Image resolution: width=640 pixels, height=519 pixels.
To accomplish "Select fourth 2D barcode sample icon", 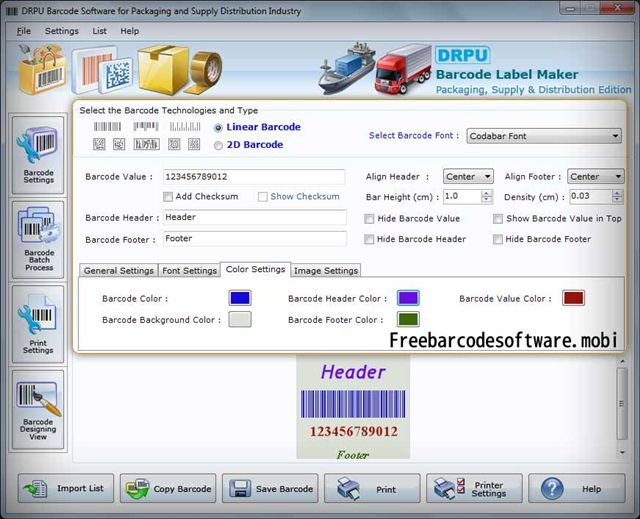I will 174,144.
